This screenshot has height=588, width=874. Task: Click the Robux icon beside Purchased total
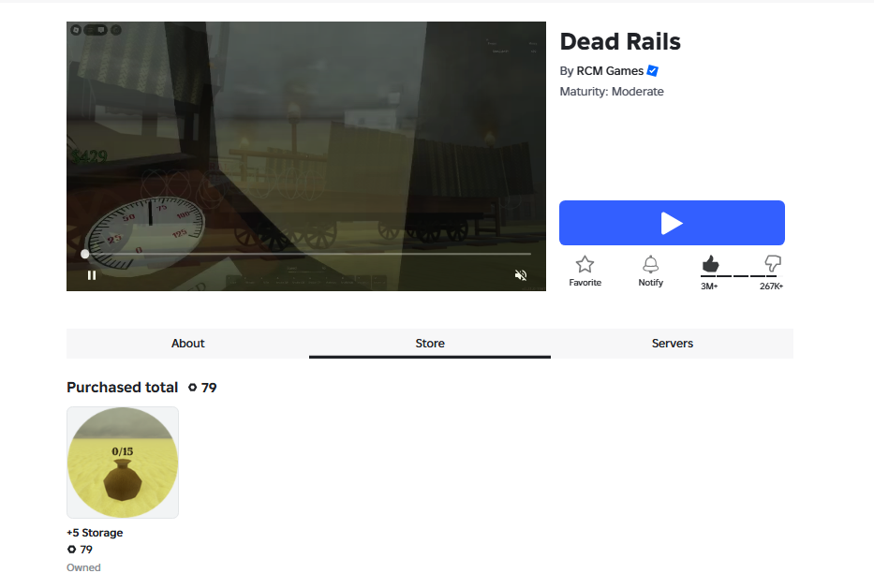pos(192,388)
